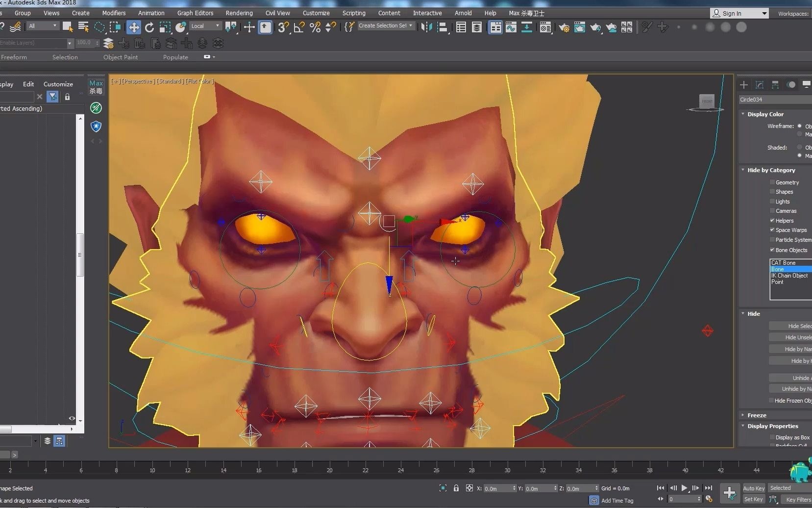Open the Modify command panel tab
Viewport: 812px width, 508px height.
click(x=760, y=85)
